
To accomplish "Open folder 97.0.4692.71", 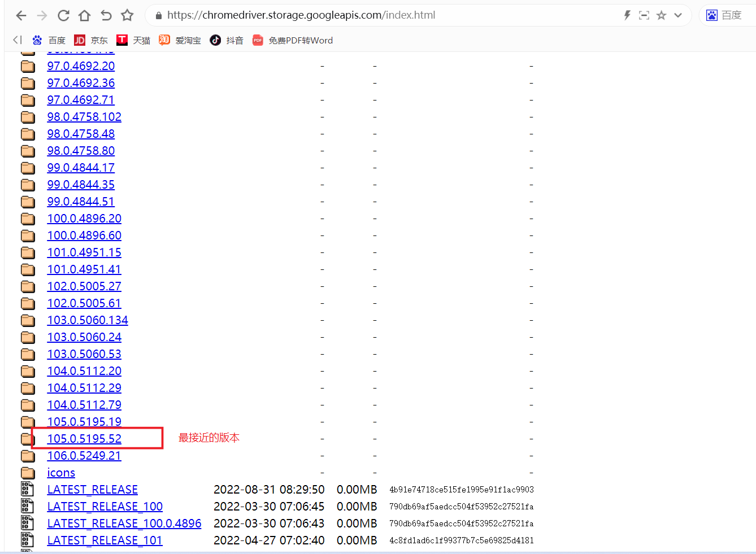I will pyautogui.click(x=81, y=100).
